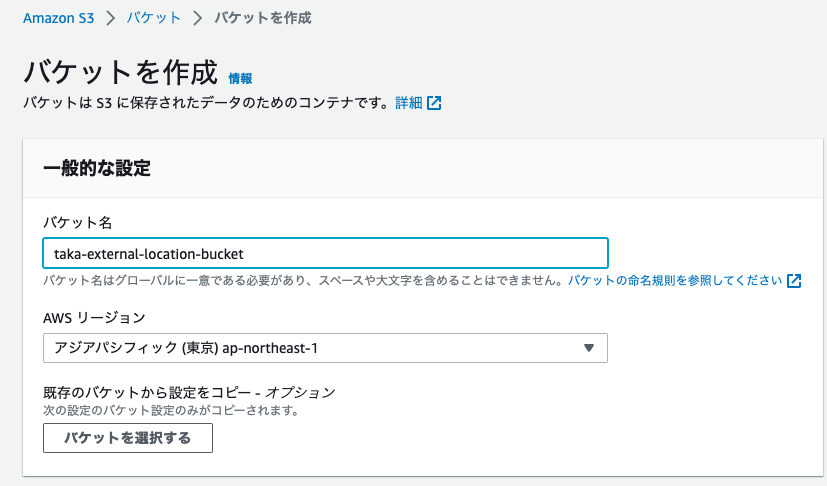Focus the バケット名 text input field
The height and width of the screenshot is (486, 827).
[325, 253]
